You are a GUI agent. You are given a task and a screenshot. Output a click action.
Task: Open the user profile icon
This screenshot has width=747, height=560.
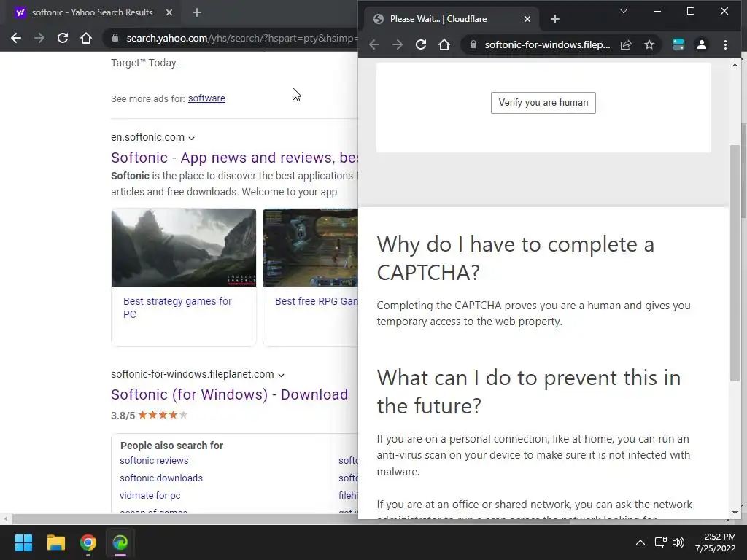pos(701,44)
